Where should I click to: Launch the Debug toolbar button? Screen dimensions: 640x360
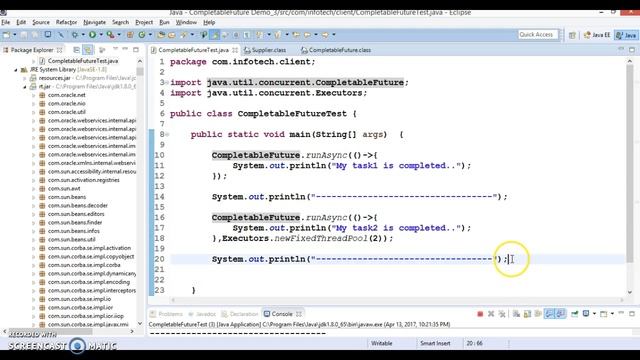[x=75, y=35]
